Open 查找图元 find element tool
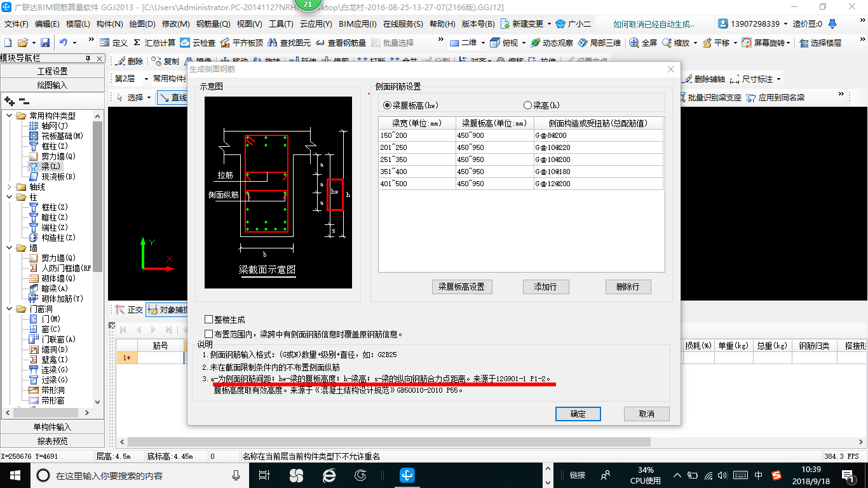This screenshot has width=868, height=488. click(x=290, y=43)
